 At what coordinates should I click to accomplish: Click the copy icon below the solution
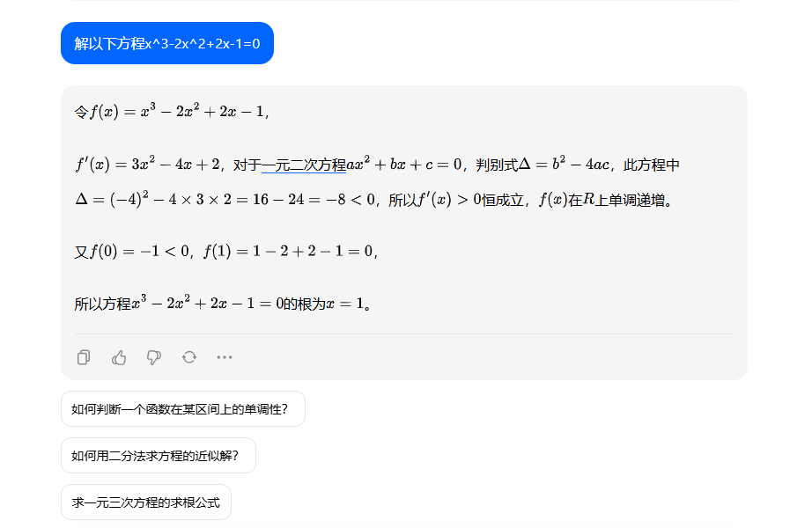(x=83, y=357)
